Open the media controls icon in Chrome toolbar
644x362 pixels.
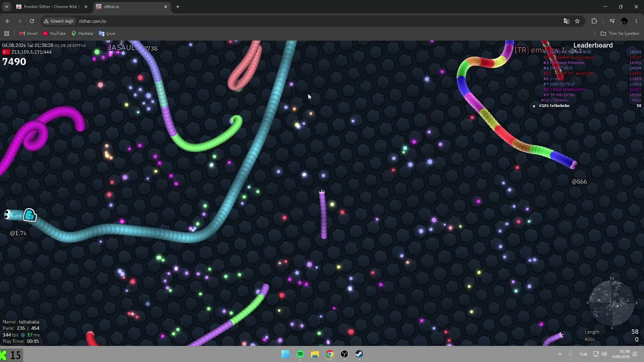click(612, 21)
